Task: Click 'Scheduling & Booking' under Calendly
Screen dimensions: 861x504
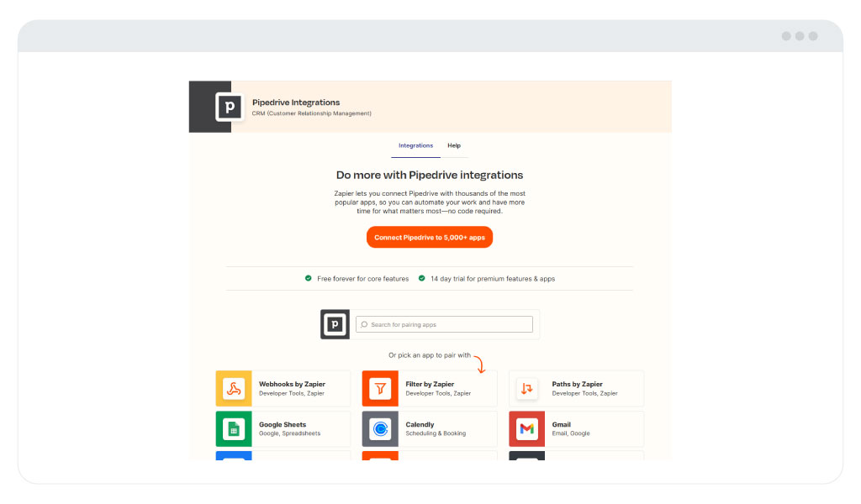Action: [436, 433]
